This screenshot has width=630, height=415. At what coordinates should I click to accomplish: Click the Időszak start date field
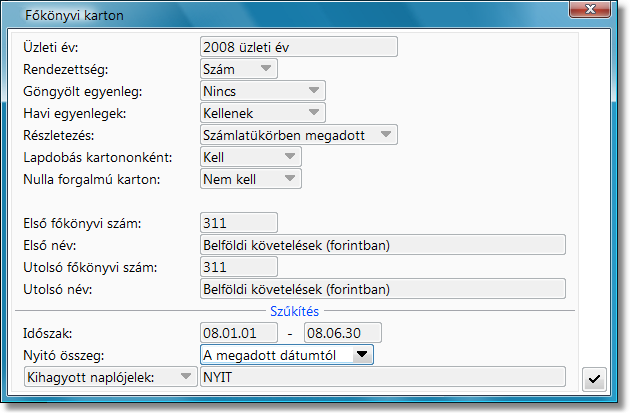click(x=238, y=332)
